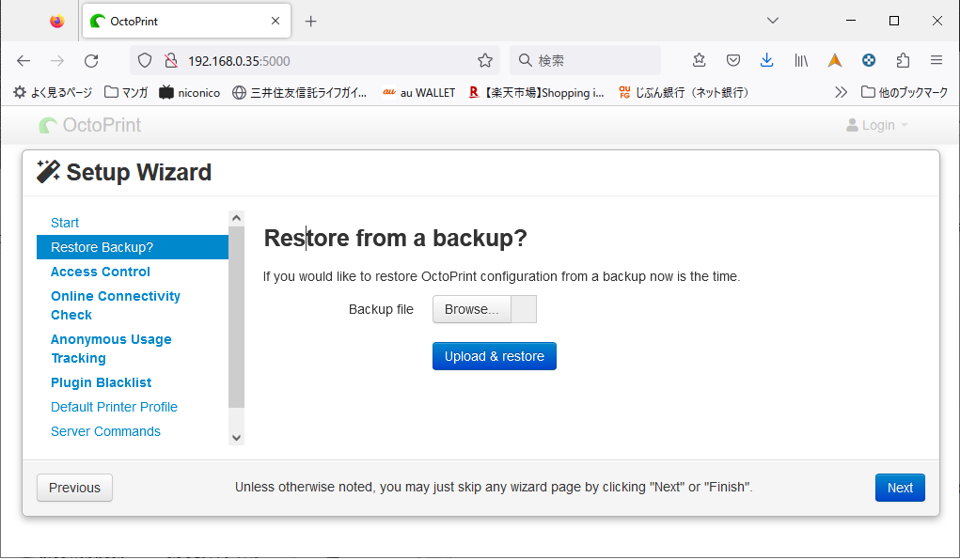Open the Extensions puzzle icon
Viewport: 960px width, 560px height.
(903, 60)
